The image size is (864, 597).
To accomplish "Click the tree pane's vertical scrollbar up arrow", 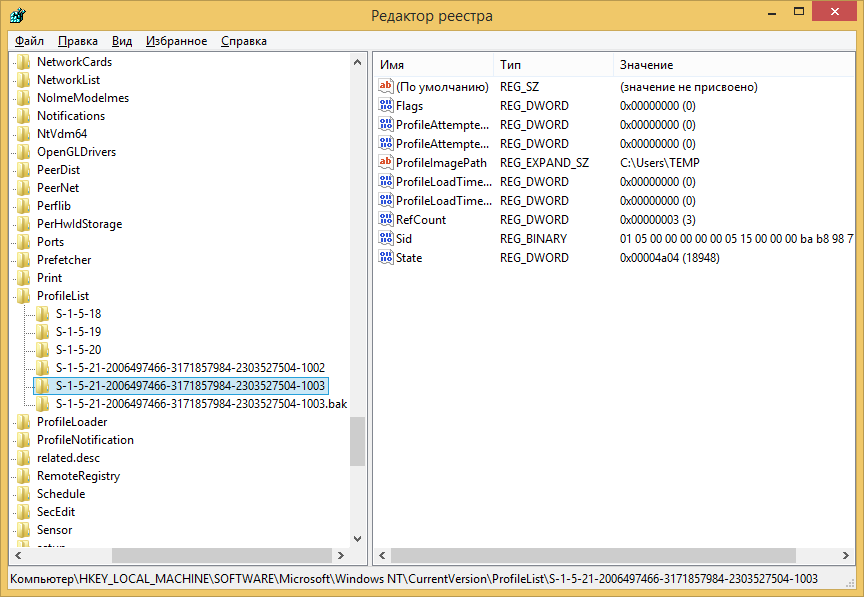I will point(358,62).
